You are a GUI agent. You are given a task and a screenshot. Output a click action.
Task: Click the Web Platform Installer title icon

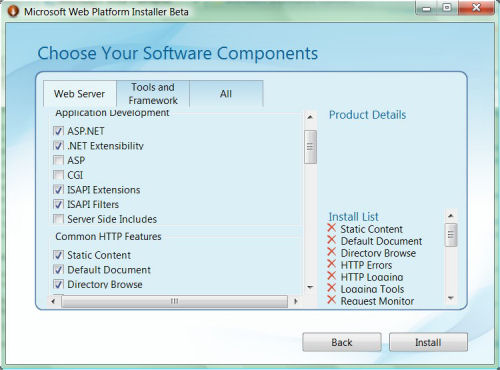(13, 11)
